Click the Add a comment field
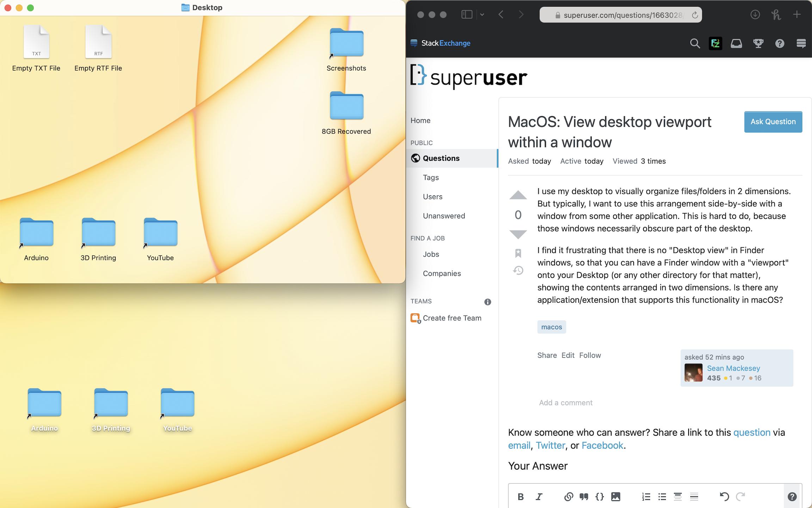812x508 pixels. [x=565, y=403]
